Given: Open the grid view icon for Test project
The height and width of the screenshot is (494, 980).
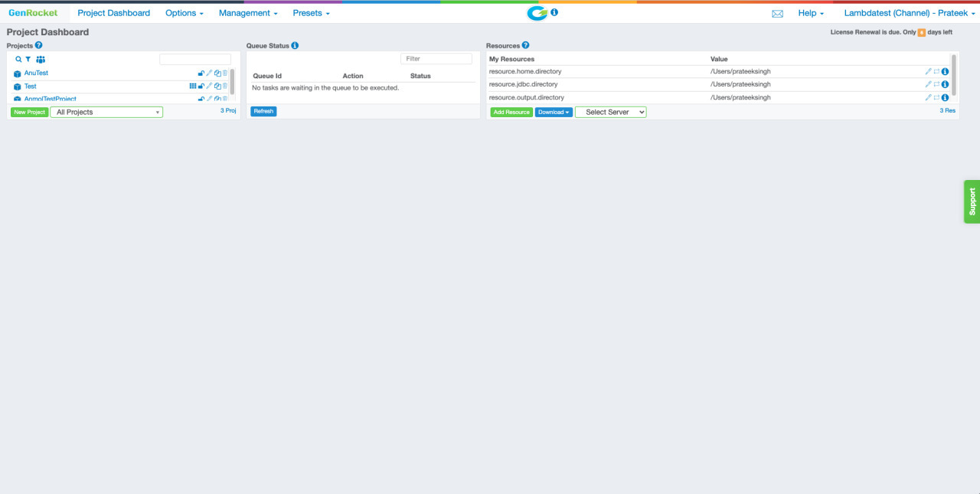Looking at the screenshot, I should [x=193, y=87].
